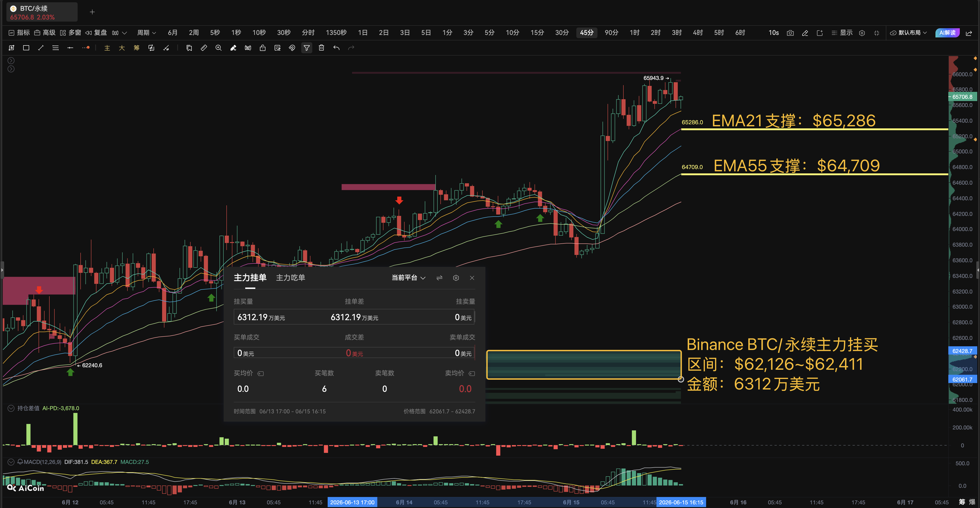Click the 62061.7 price axis label

(x=963, y=380)
